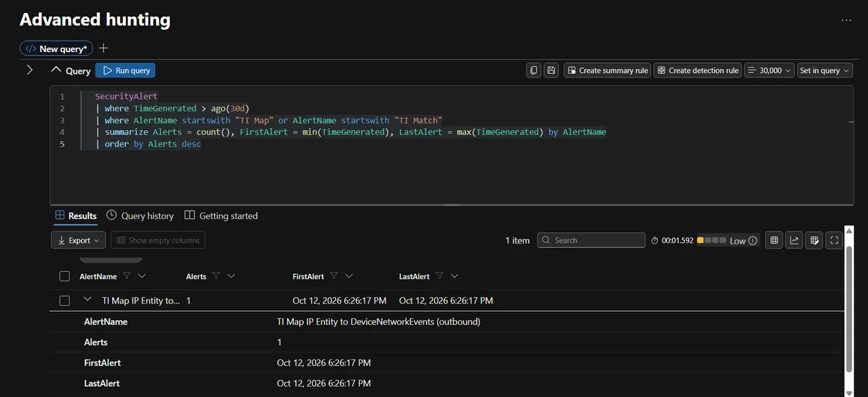
Task: Select the Results tab
Action: click(x=76, y=215)
